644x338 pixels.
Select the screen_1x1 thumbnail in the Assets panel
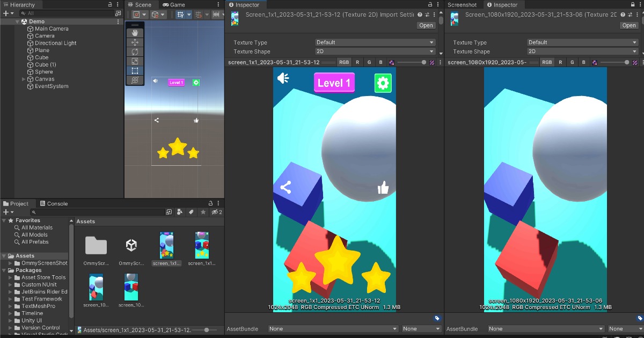pos(166,245)
